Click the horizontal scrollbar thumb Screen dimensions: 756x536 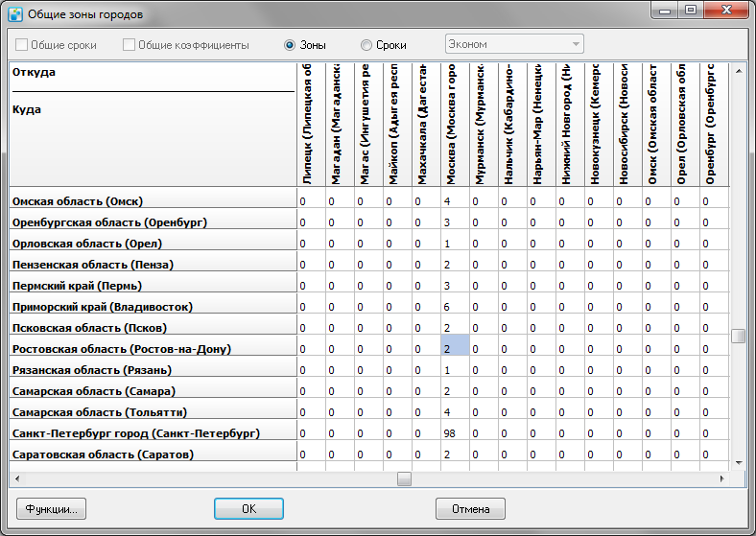coord(404,478)
